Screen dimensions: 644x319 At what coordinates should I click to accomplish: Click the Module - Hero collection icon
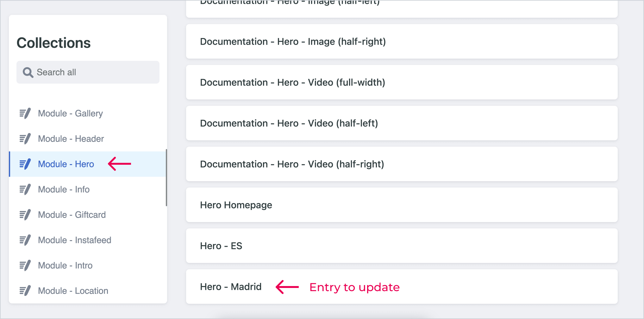coord(25,164)
